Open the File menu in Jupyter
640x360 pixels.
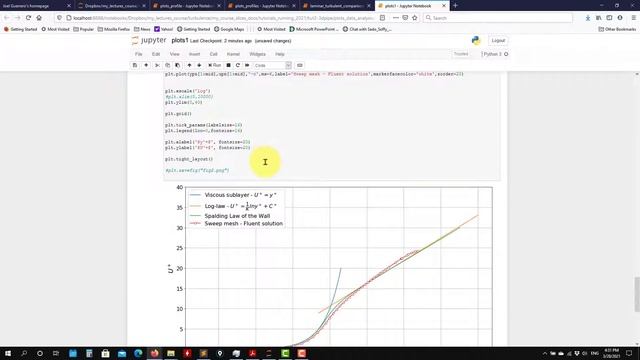pyautogui.click(x=139, y=54)
